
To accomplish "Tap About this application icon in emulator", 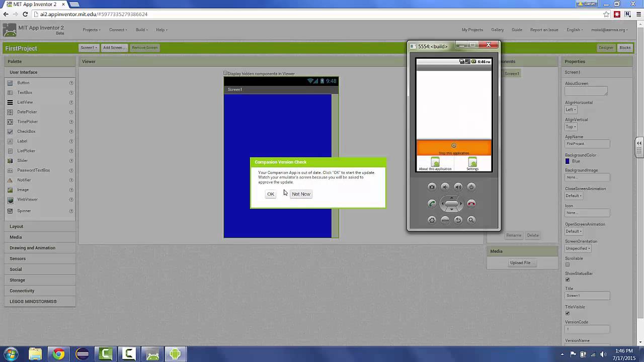I will pyautogui.click(x=435, y=164).
